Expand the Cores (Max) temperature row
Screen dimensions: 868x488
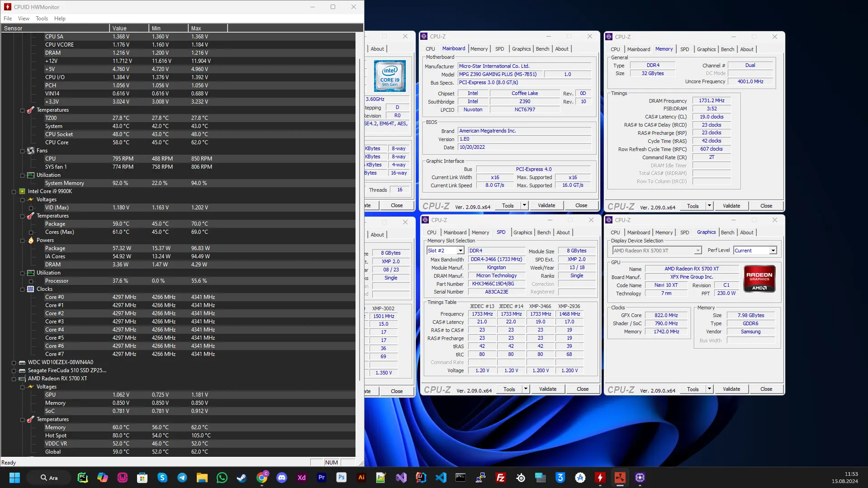click(x=31, y=232)
